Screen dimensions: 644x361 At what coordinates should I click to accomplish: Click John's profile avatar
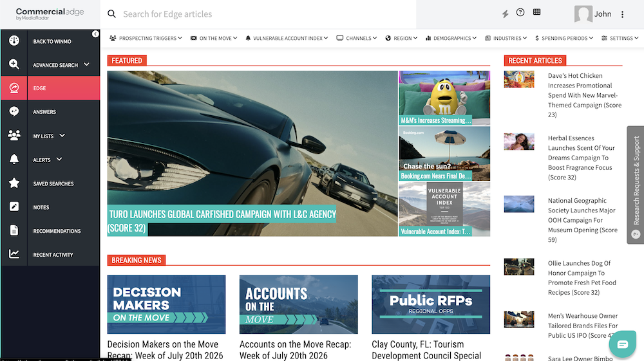coord(583,14)
